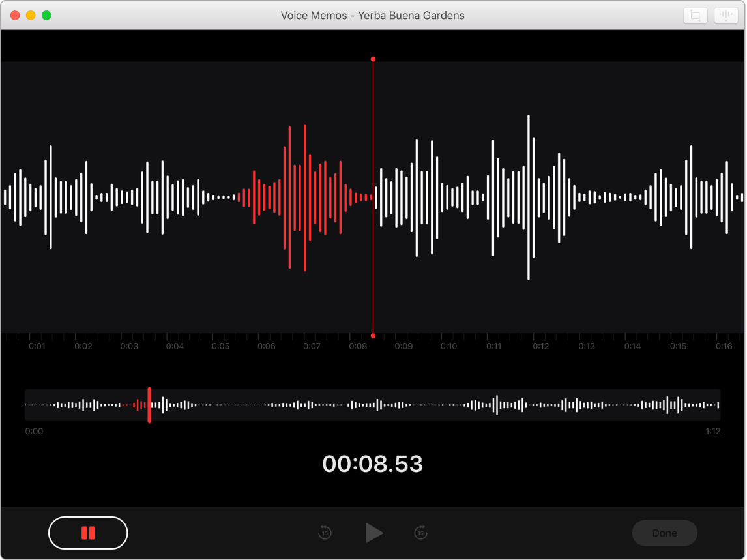
Task: Click the playhead marker in the overview waveform
Action: (x=149, y=404)
